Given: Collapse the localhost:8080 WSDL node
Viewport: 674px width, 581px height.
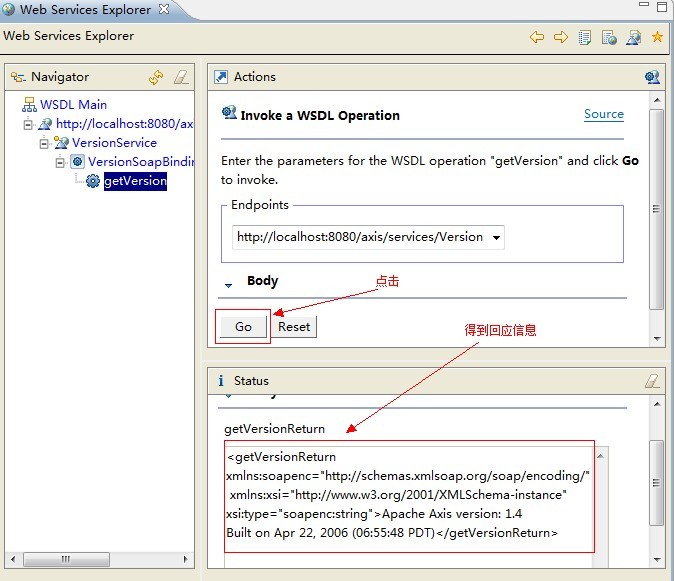Looking at the screenshot, I should (29, 124).
